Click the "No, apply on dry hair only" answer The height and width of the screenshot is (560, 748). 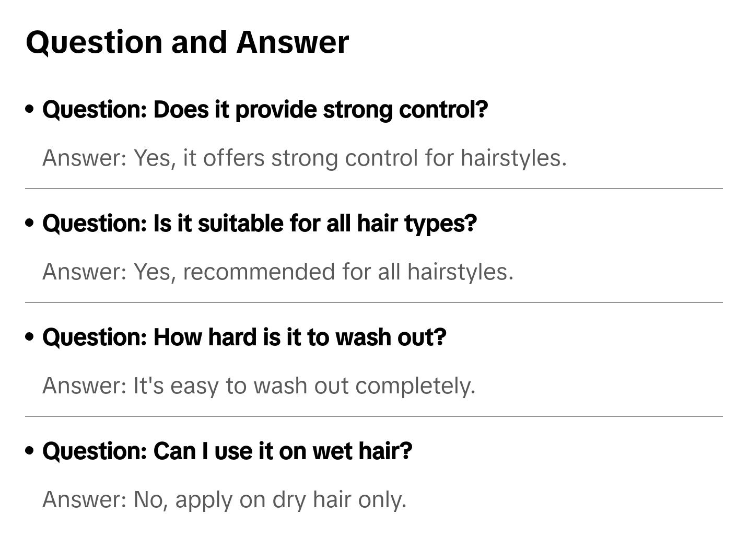[x=224, y=499]
